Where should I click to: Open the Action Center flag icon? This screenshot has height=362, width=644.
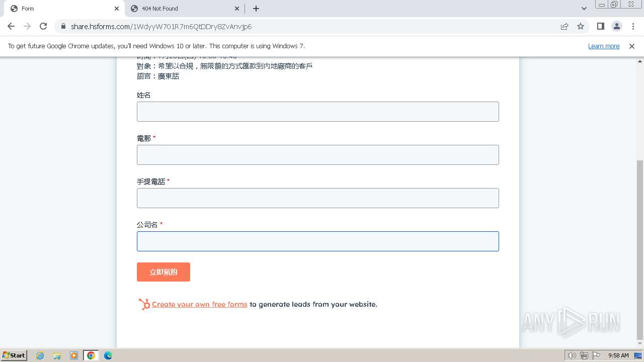(596, 355)
